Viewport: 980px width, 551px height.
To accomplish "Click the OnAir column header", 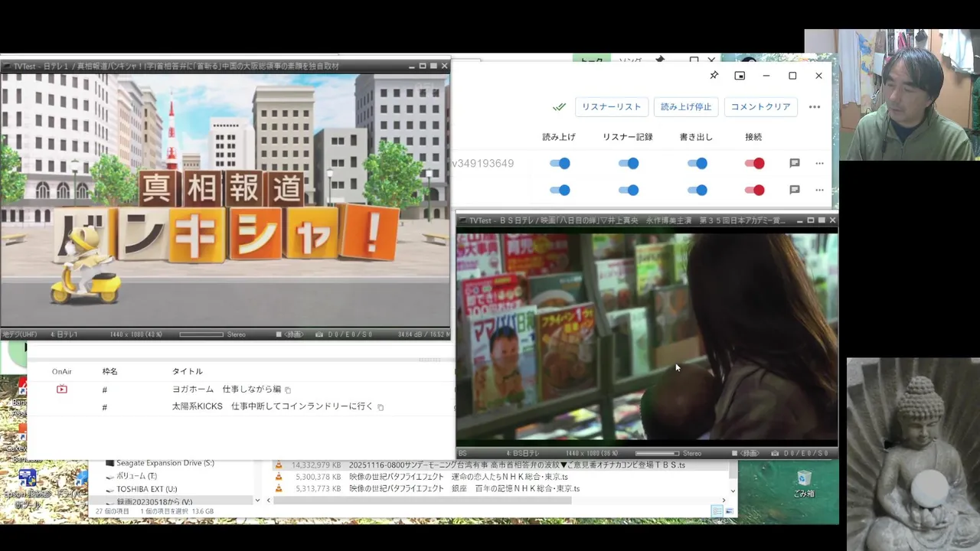I will [x=62, y=371].
